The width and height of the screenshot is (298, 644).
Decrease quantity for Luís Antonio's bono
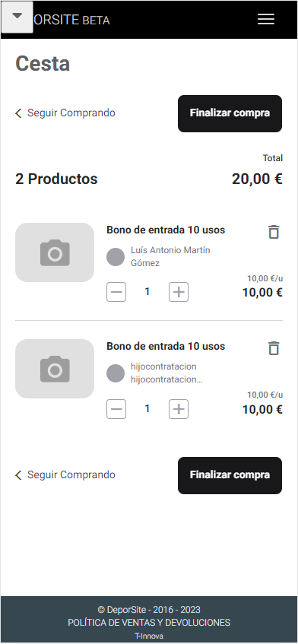tap(116, 292)
